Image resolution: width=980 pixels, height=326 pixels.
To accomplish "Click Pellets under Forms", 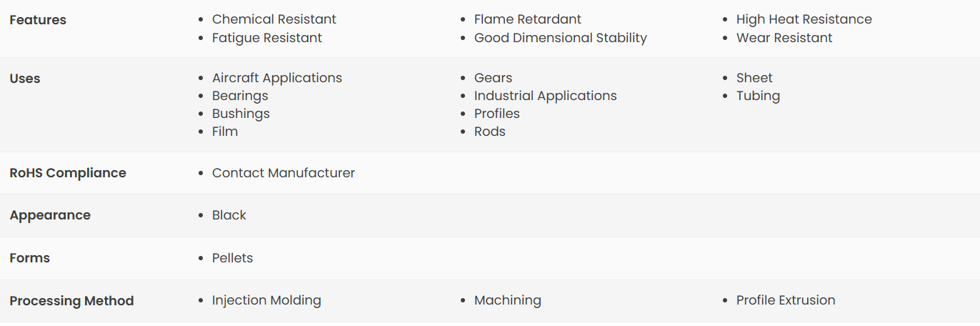I will tap(232, 258).
